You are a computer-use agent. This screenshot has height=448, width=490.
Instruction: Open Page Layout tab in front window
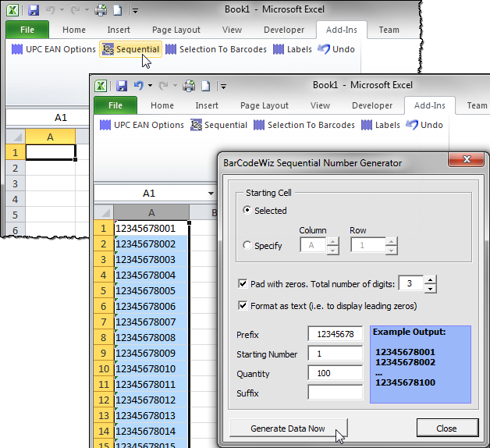tap(264, 105)
